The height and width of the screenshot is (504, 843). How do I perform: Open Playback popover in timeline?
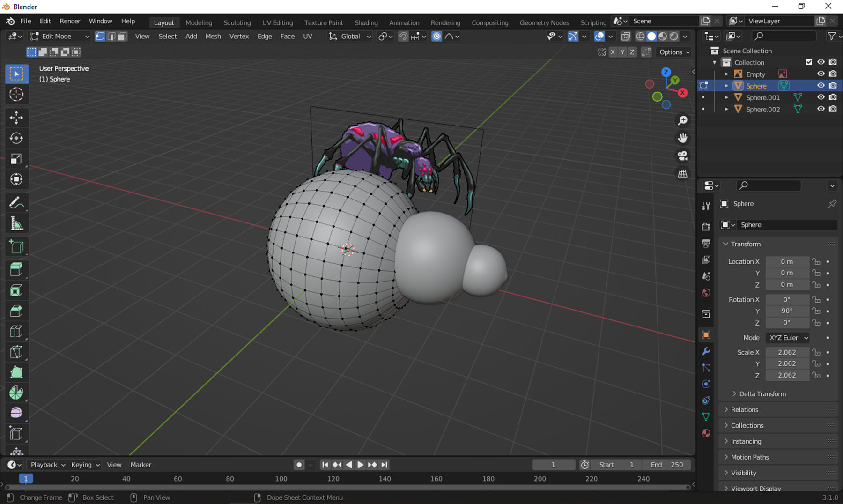[x=47, y=465]
